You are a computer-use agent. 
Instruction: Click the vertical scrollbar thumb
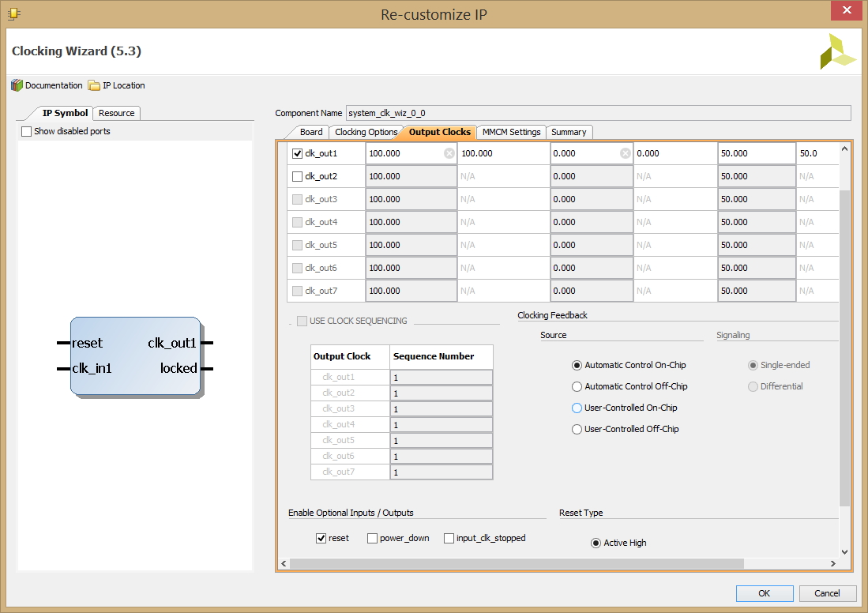(844, 348)
